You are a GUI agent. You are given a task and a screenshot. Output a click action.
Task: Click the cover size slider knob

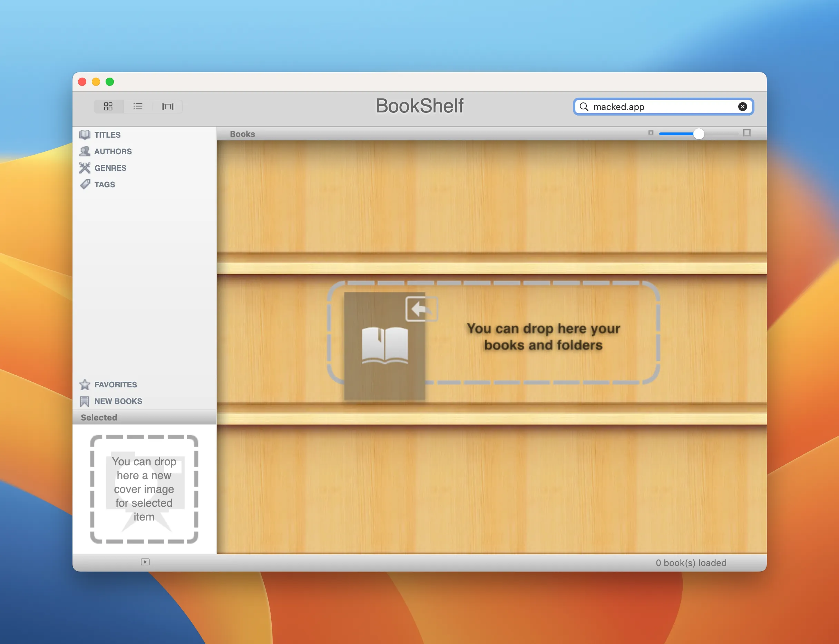point(699,133)
